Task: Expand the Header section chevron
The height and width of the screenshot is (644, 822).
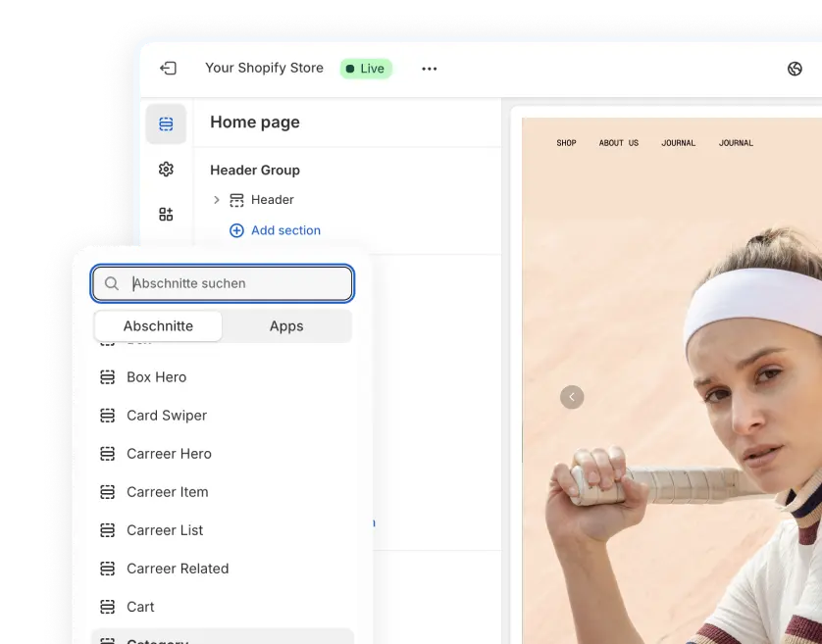Action: pyautogui.click(x=216, y=200)
